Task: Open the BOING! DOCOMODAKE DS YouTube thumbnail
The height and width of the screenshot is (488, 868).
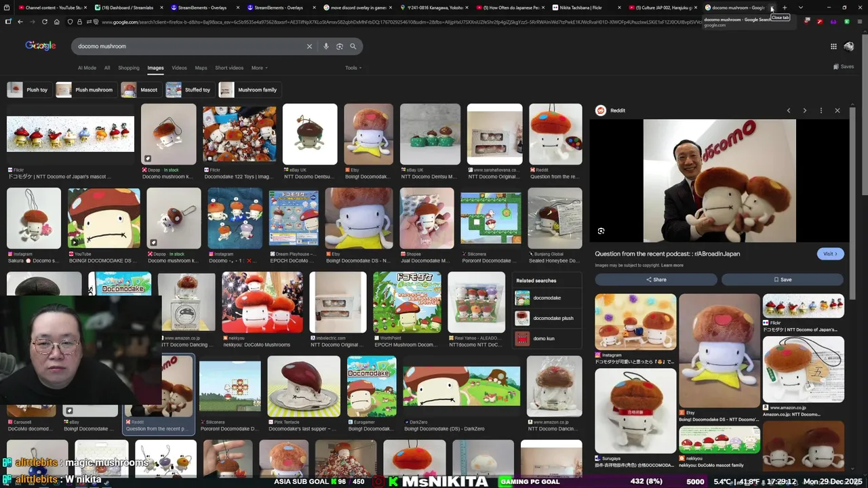Action: click(x=104, y=218)
